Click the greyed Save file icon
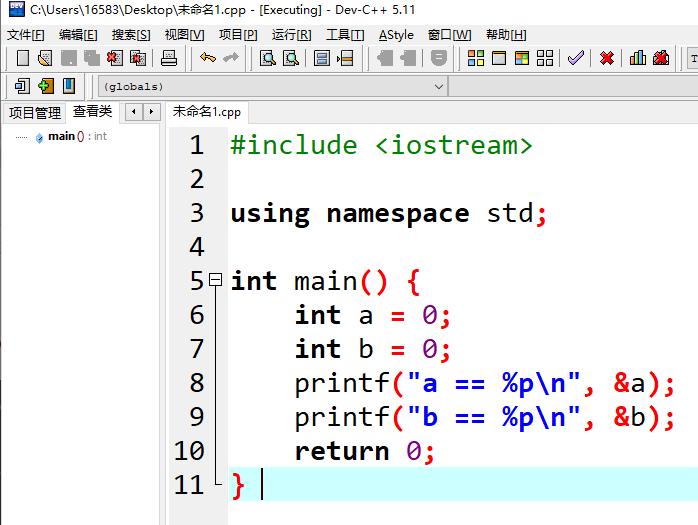The width and height of the screenshot is (698, 525). coord(69,58)
